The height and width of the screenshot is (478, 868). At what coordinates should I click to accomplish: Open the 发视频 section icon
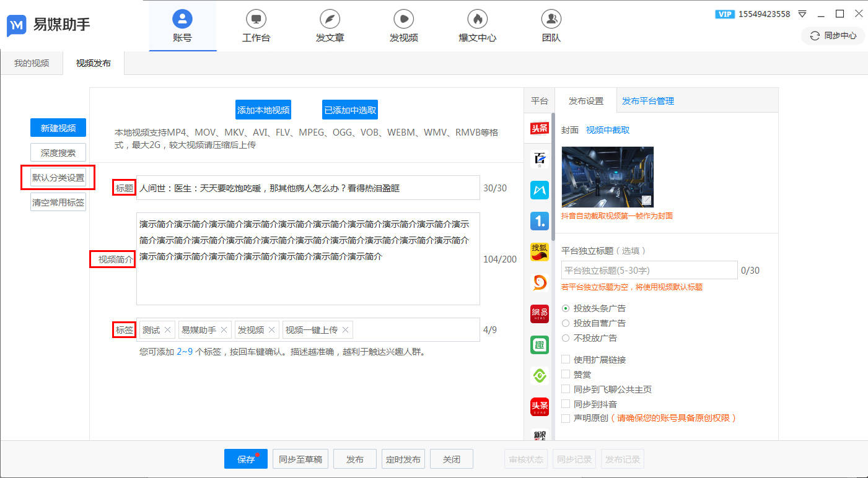pyautogui.click(x=403, y=26)
